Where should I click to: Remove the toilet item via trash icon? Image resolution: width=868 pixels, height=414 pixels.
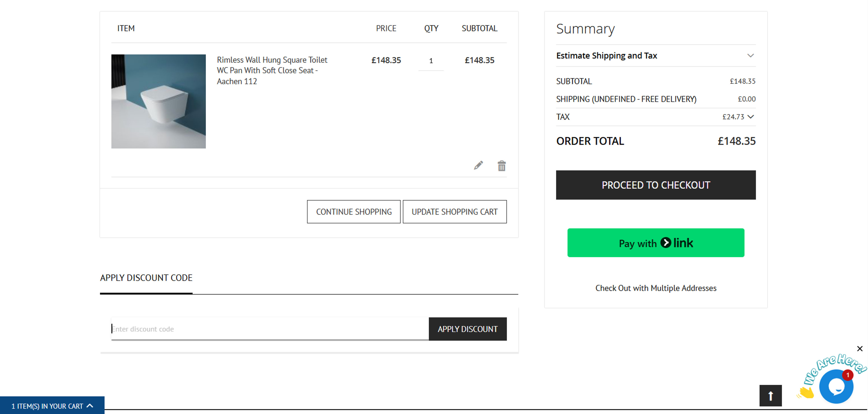tap(501, 166)
